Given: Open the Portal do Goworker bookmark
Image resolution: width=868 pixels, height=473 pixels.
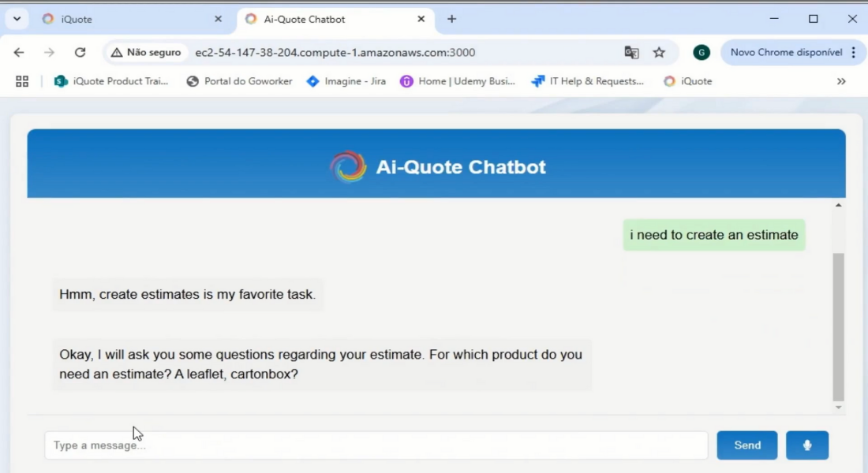Looking at the screenshot, I should (x=239, y=81).
